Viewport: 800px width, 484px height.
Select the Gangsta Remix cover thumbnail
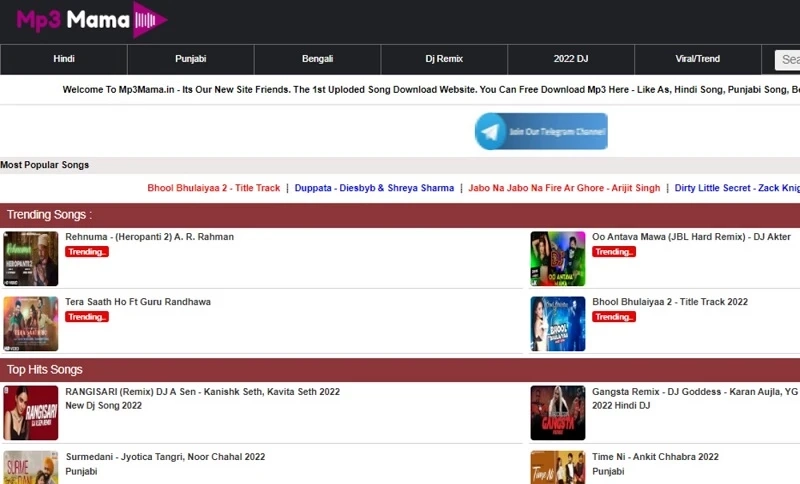pyautogui.click(x=557, y=413)
